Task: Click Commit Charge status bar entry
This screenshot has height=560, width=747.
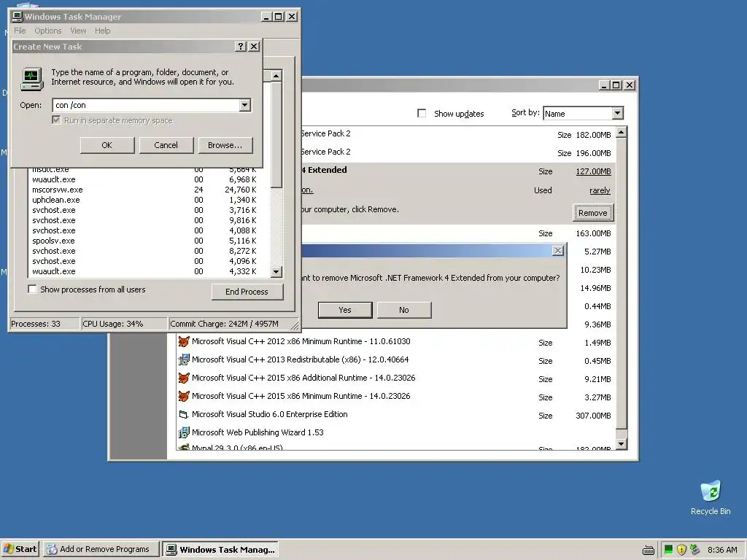Action: [x=233, y=324]
